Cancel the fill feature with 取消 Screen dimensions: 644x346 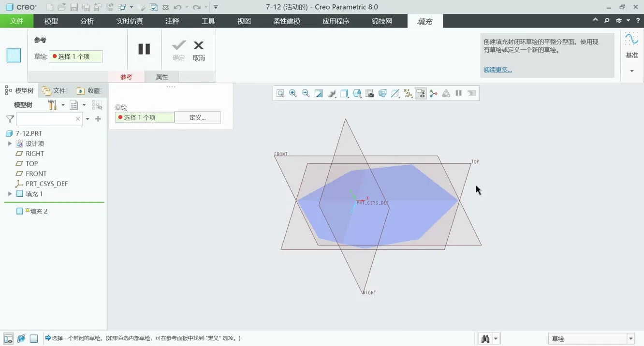[x=199, y=50]
